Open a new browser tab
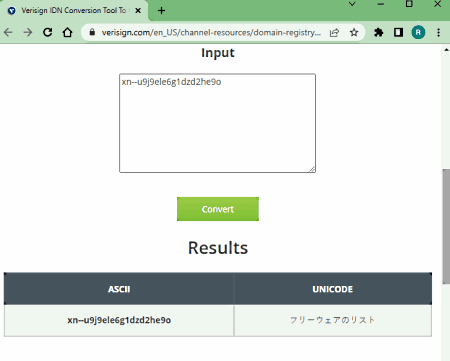 click(161, 11)
